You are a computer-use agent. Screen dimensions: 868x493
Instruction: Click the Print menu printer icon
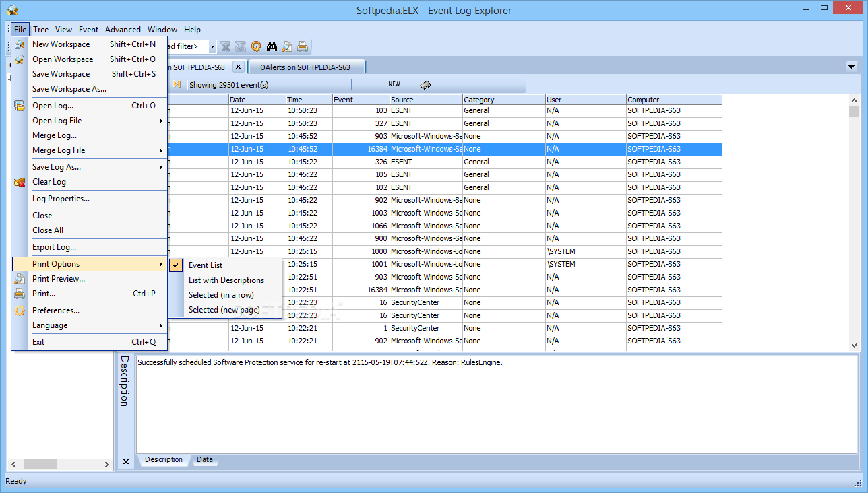click(x=20, y=294)
